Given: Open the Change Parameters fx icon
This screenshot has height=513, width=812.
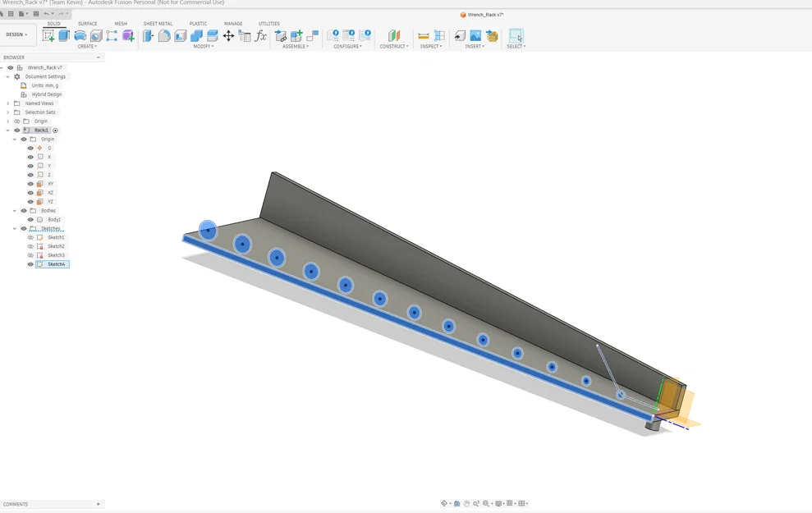Looking at the screenshot, I should click(x=261, y=35).
